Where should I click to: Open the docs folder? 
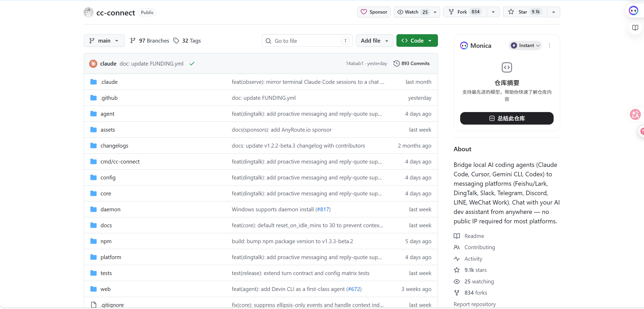[x=106, y=225]
